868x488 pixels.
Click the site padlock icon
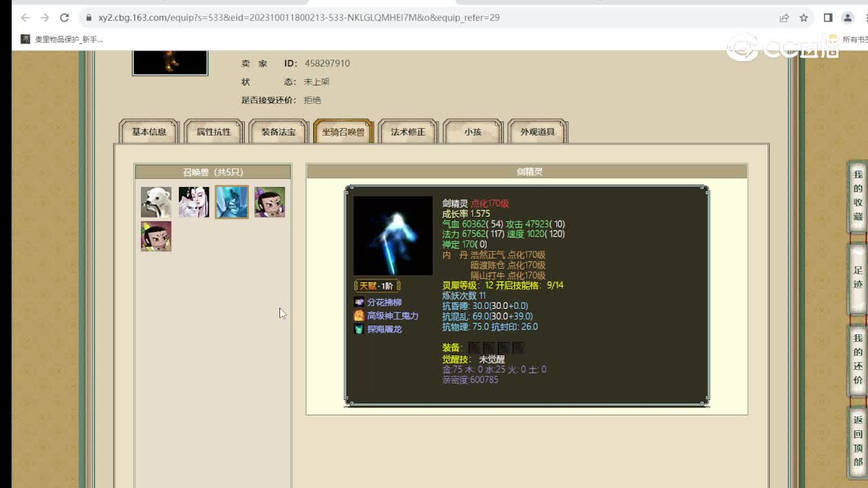click(x=88, y=18)
